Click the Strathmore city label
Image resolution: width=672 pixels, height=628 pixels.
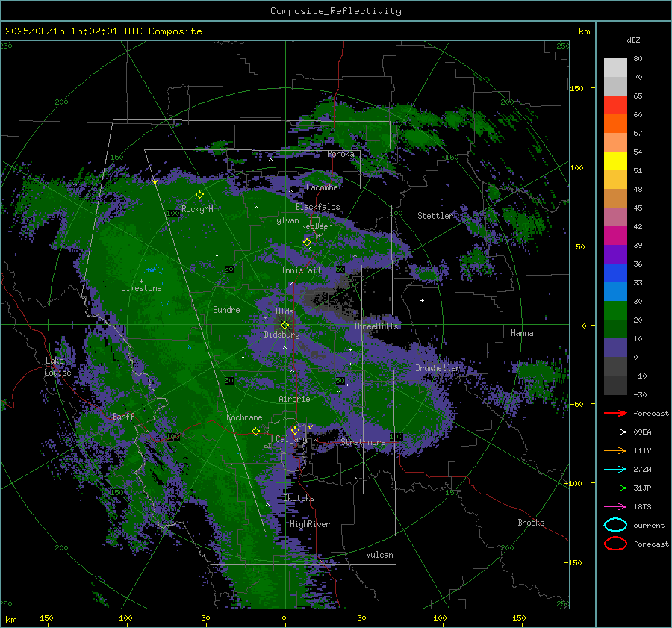point(363,442)
